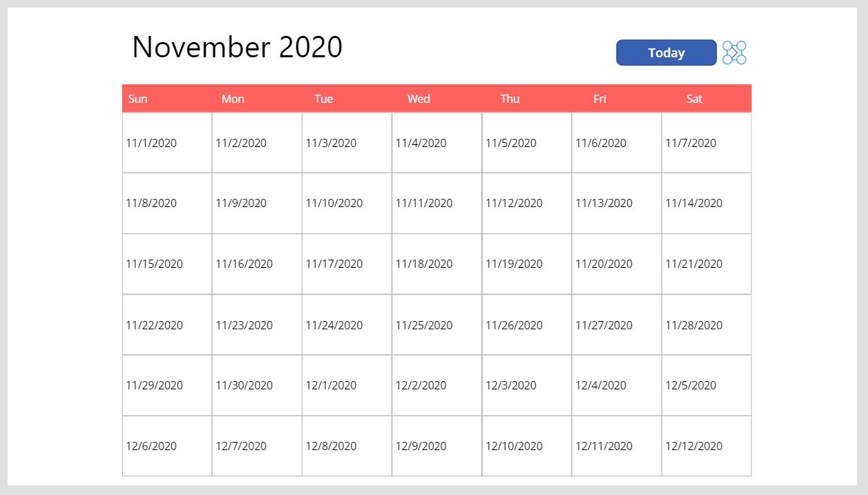Click the Thu column header

[x=510, y=99]
